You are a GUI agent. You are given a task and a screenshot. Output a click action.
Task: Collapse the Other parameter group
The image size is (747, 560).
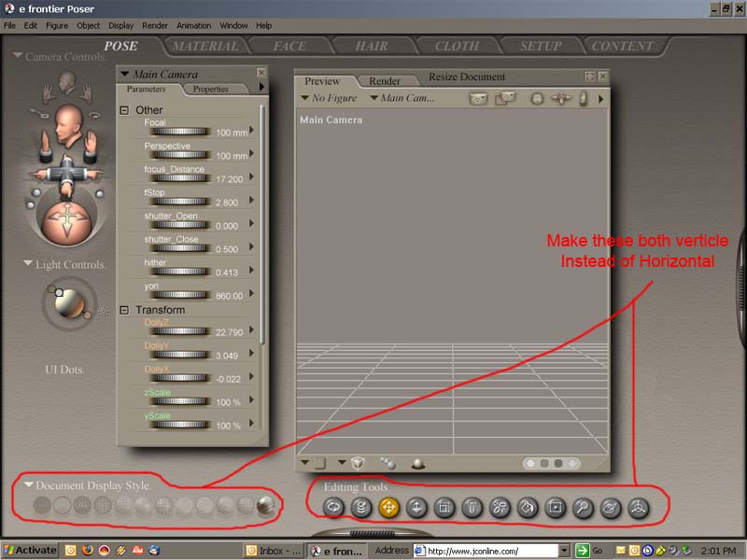point(124,110)
